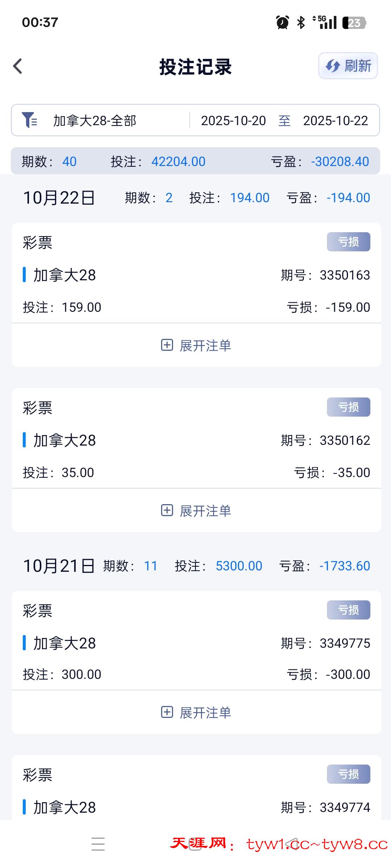Expand 展开注单 for issue 3349775
The image size is (391, 868).
click(205, 712)
